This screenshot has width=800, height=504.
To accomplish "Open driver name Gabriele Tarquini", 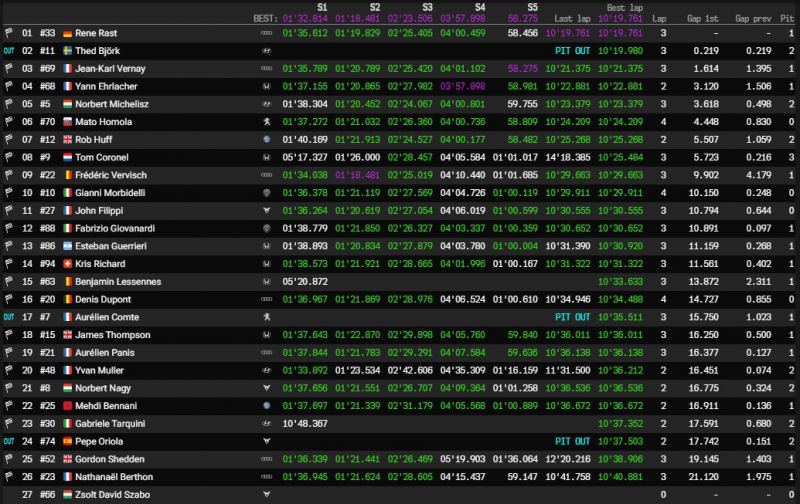I will point(110,423).
